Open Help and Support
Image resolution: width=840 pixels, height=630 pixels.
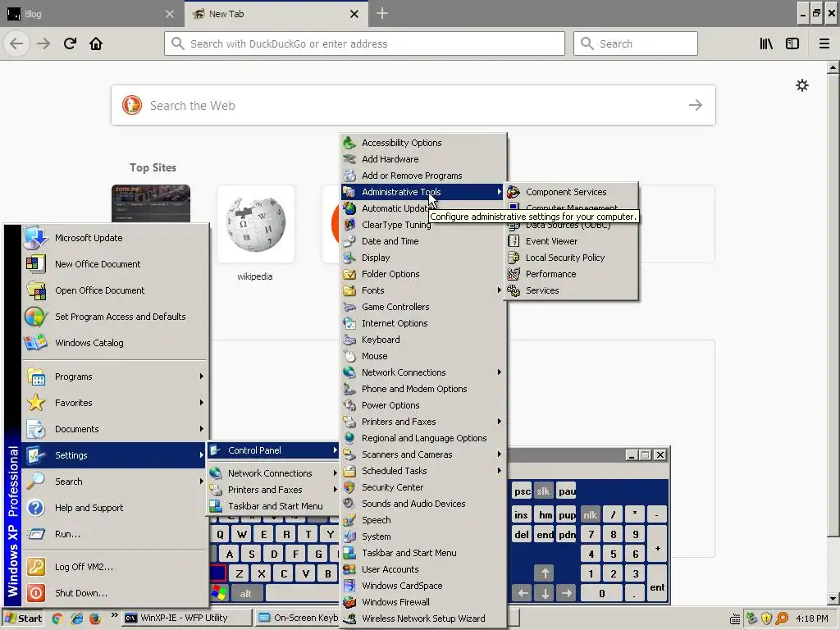115,508
